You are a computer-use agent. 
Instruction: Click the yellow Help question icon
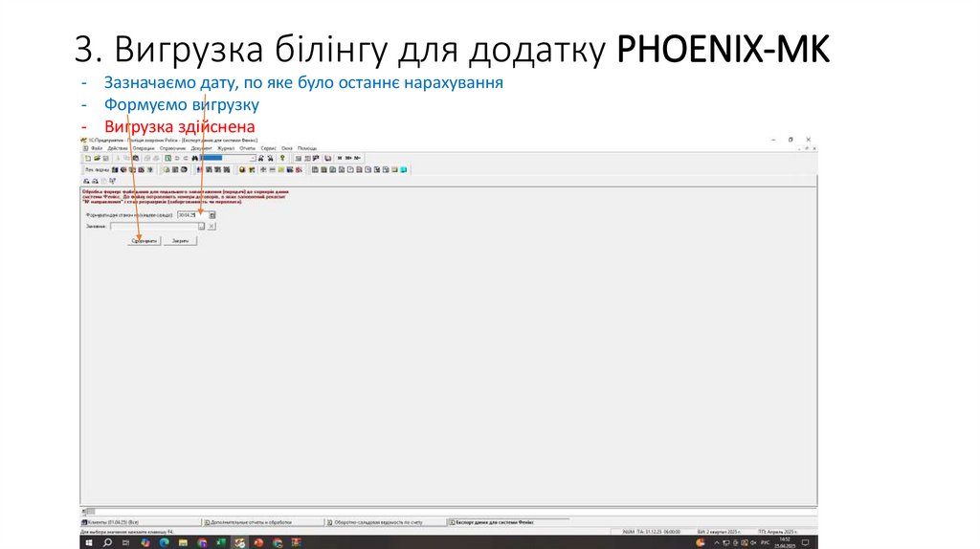(x=282, y=158)
